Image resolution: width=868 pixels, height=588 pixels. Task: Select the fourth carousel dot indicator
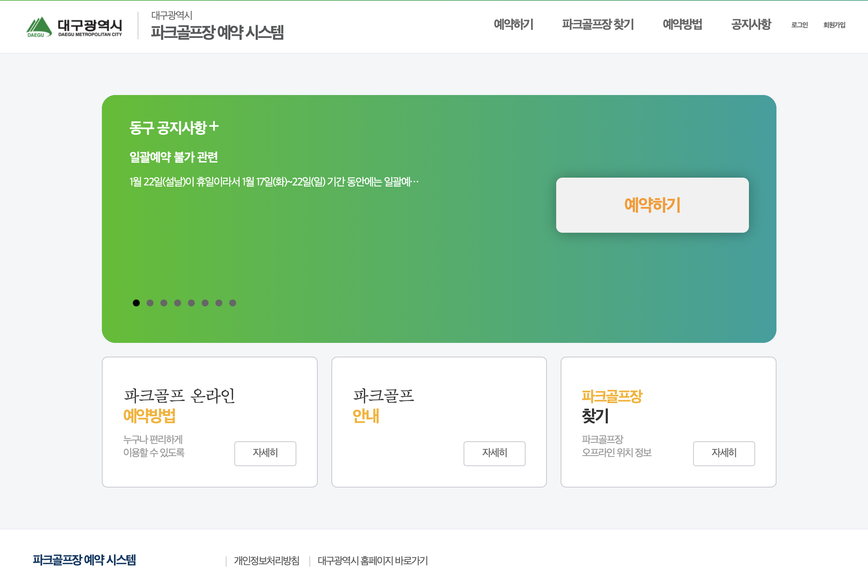pos(178,303)
